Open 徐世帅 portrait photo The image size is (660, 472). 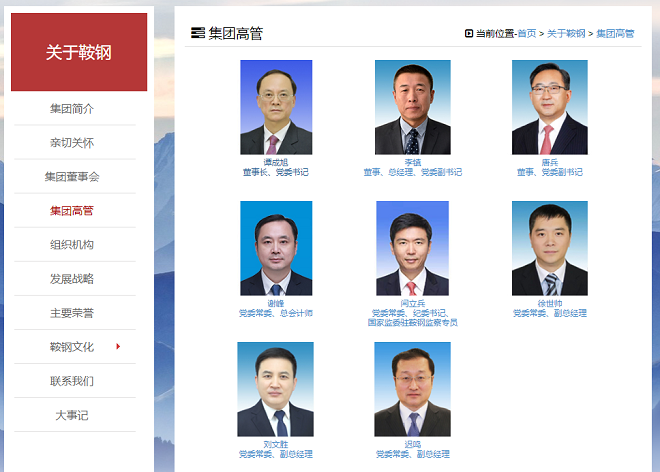(x=550, y=248)
